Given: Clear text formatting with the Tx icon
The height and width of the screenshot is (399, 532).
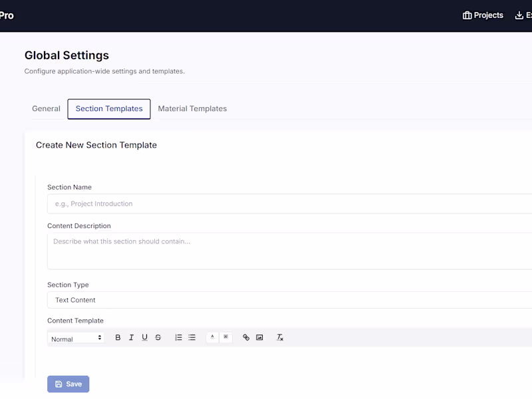Looking at the screenshot, I should pos(279,337).
